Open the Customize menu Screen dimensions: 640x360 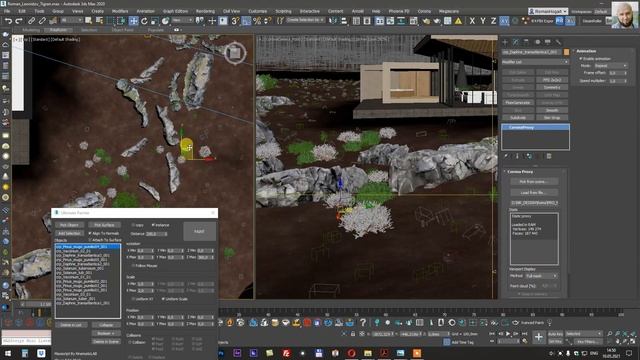[258, 11]
